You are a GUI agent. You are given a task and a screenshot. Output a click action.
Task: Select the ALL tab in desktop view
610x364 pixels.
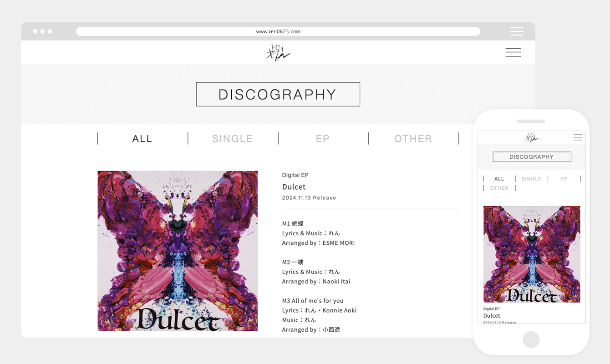[142, 139]
